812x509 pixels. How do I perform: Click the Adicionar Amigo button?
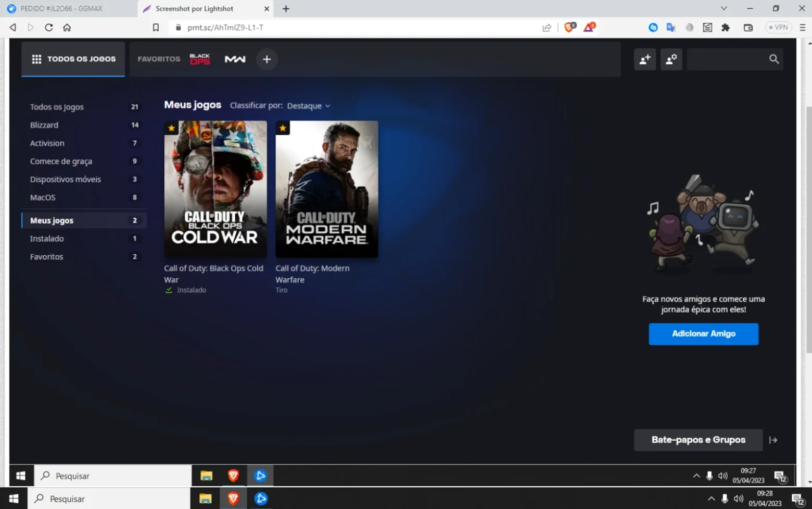(x=703, y=334)
